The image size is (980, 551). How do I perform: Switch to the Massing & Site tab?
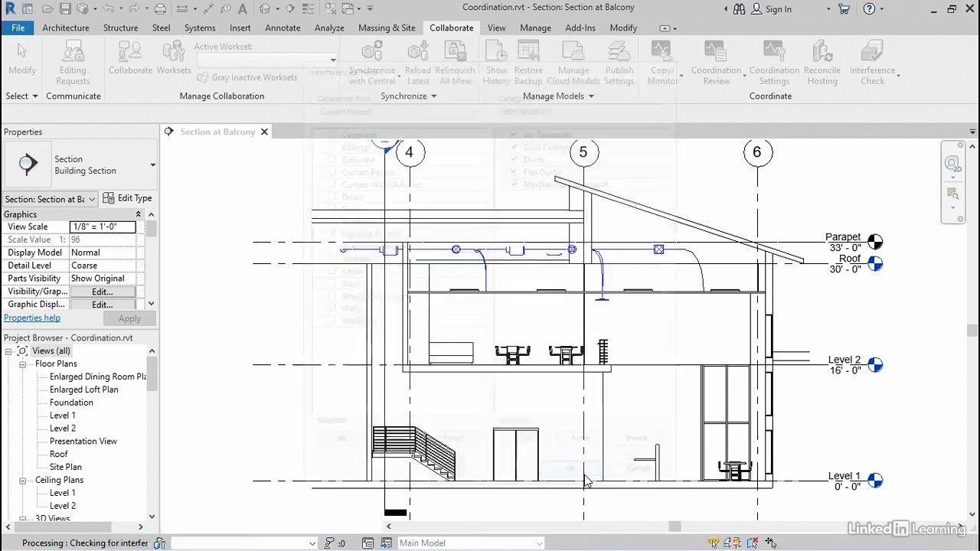click(x=387, y=28)
